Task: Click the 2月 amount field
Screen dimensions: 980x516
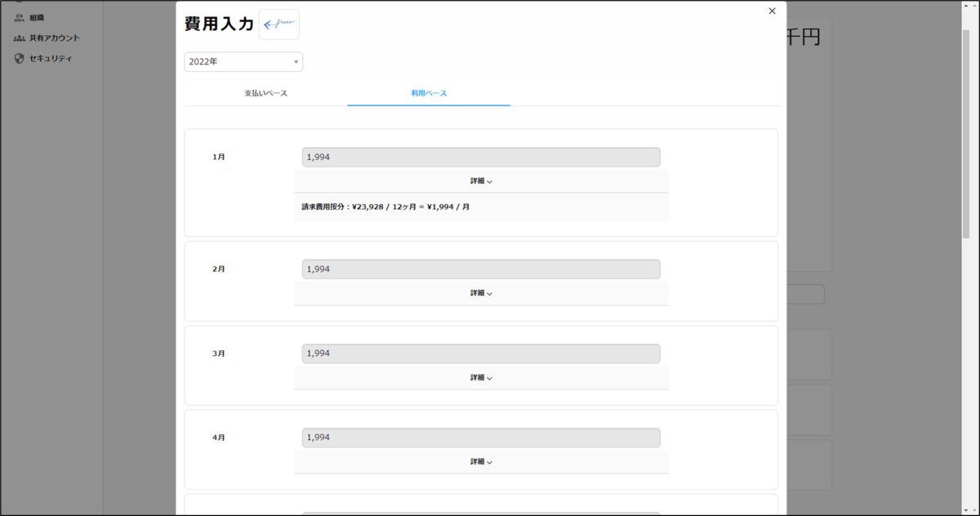Action: (481, 269)
